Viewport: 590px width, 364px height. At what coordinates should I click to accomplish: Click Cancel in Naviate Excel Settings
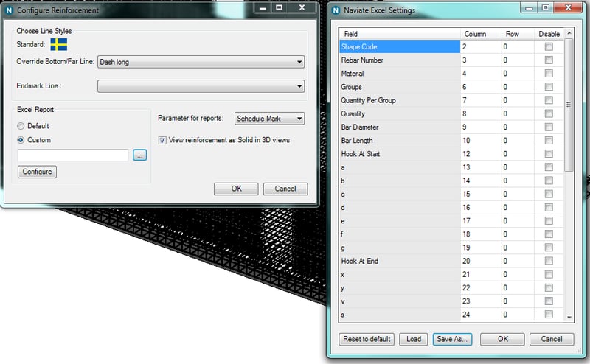[x=552, y=339]
